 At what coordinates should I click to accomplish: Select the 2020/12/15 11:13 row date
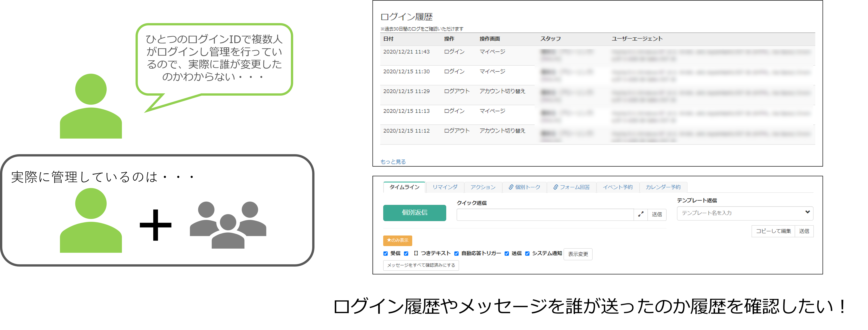point(406,111)
